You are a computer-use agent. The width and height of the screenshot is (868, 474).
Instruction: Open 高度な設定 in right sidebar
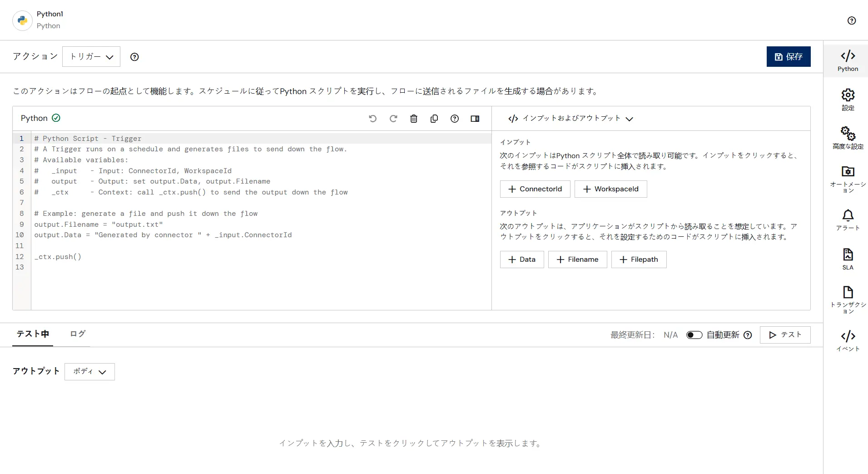pyautogui.click(x=848, y=138)
